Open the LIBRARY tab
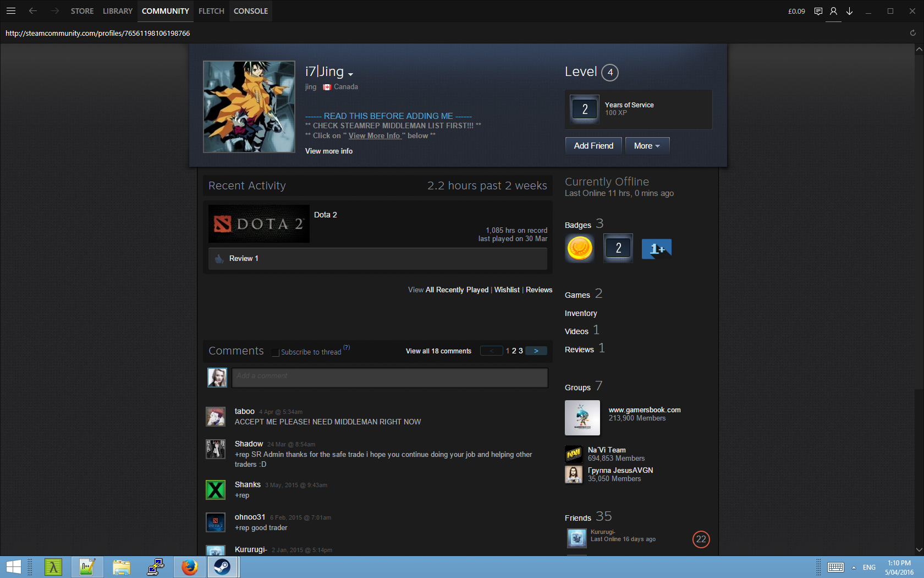The width and height of the screenshot is (924, 578). click(117, 11)
